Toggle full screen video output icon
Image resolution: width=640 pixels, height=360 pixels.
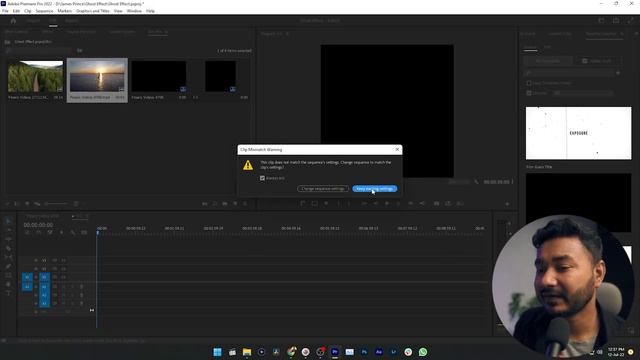click(x=631, y=20)
